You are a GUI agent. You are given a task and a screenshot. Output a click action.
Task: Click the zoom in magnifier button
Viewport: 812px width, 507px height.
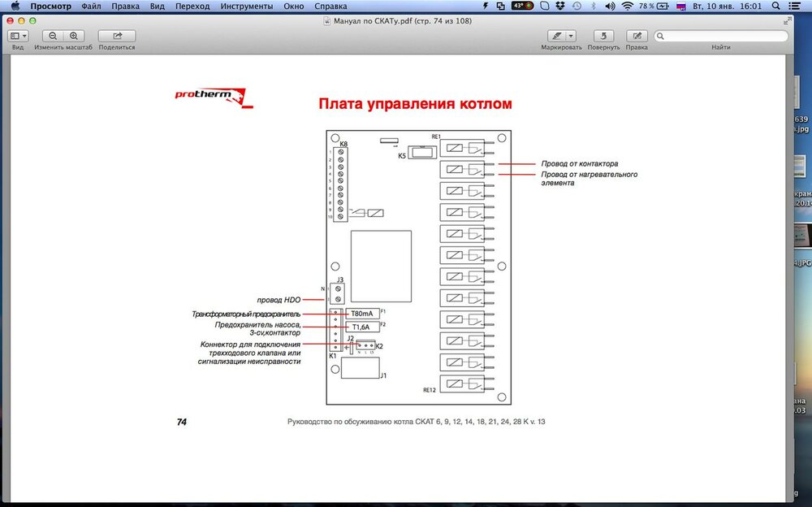(74, 36)
